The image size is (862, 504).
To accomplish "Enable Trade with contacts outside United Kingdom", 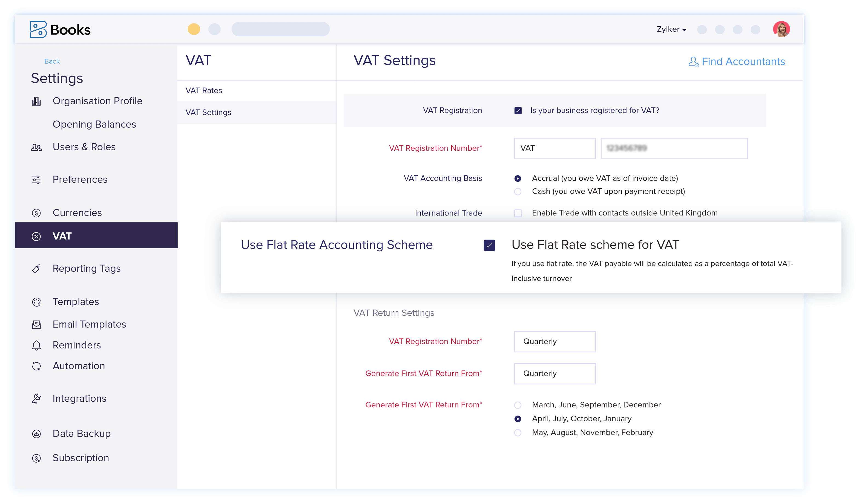I will [x=518, y=213].
